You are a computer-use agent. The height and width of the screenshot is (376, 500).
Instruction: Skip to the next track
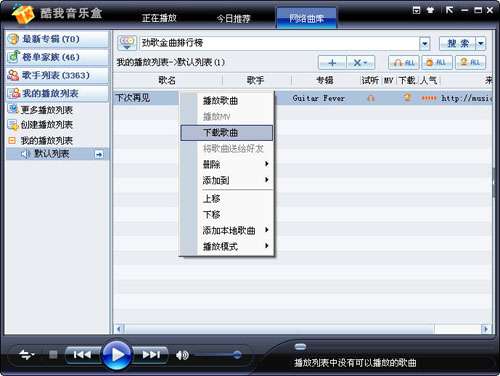click(151, 355)
